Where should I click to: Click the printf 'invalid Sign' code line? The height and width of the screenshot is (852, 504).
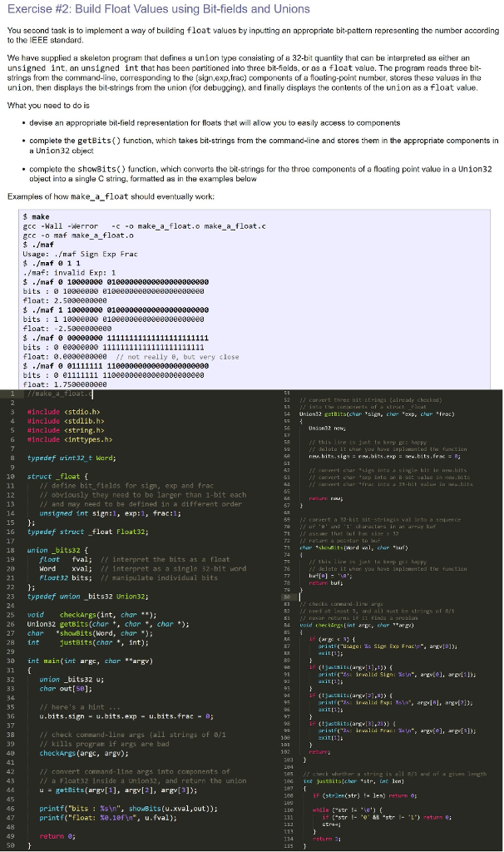point(397,675)
